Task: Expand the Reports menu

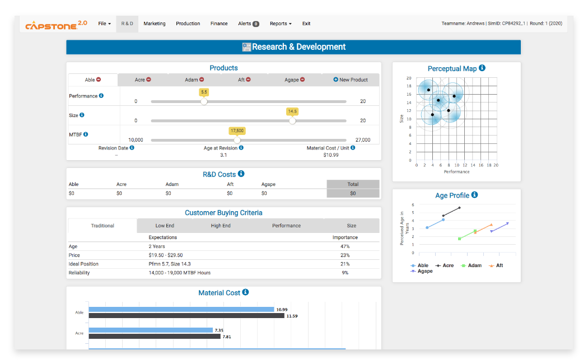Action: (280, 24)
